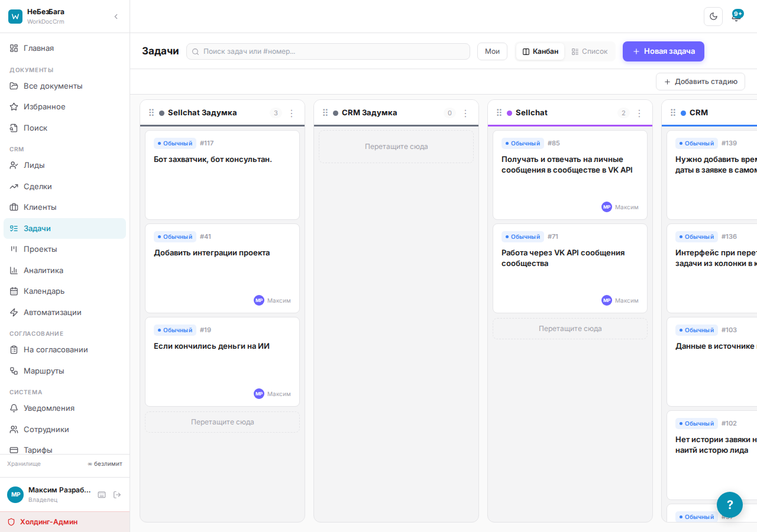Collapse the sidebar with the chevron arrow
Viewport: 757px width, 532px height.
tap(116, 17)
